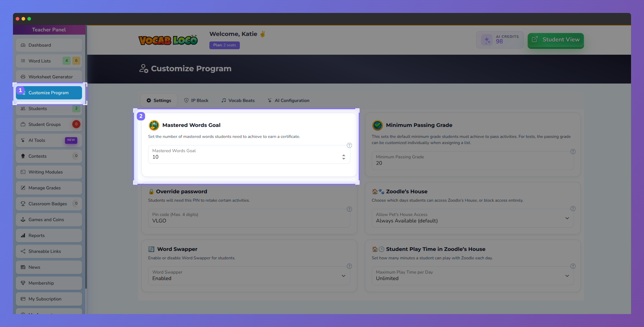
Task: Open the News page
Action: click(x=49, y=267)
